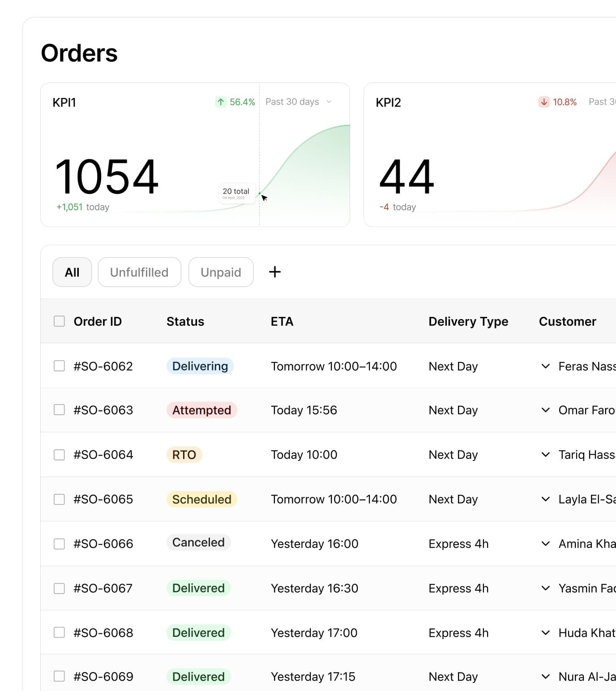
Task: Check the box for order #SO-6062
Action: click(59, 366)
